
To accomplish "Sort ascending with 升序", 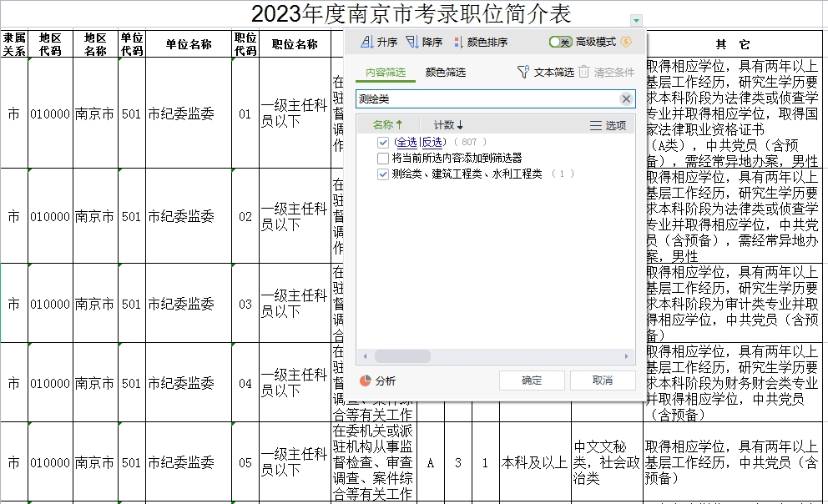I will (379, 42).
